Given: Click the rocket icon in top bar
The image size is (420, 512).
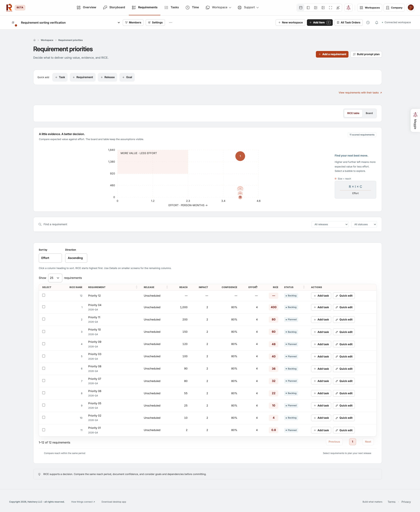Looking at the screenshot, I should pos(348,7).
